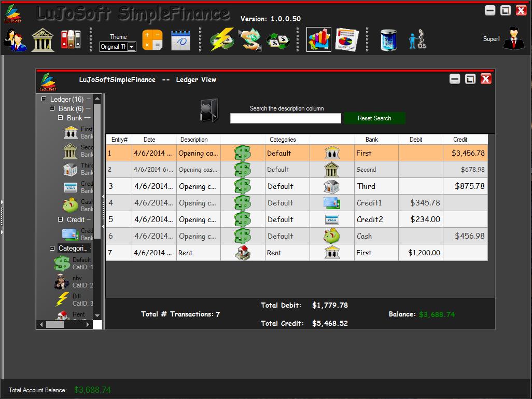The height and width of the screenshot is (399, 532).
Task: Select the Bill lightning category icon in the tree
Action: (x=62, y=299)
